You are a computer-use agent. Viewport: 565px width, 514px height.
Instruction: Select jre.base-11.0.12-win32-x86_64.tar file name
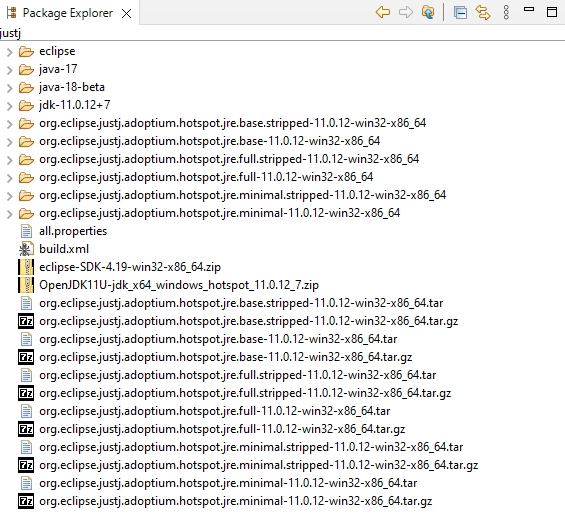pyautogui.click(x=218, y=339)
